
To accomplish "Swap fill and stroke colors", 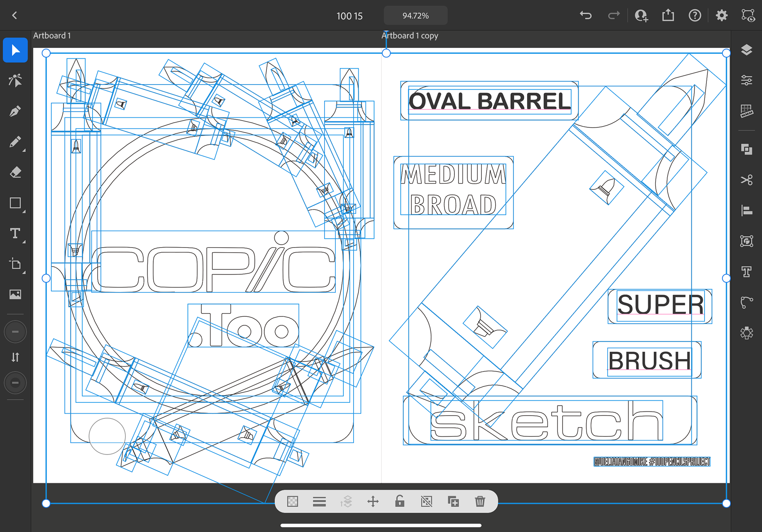I will 15,357.
